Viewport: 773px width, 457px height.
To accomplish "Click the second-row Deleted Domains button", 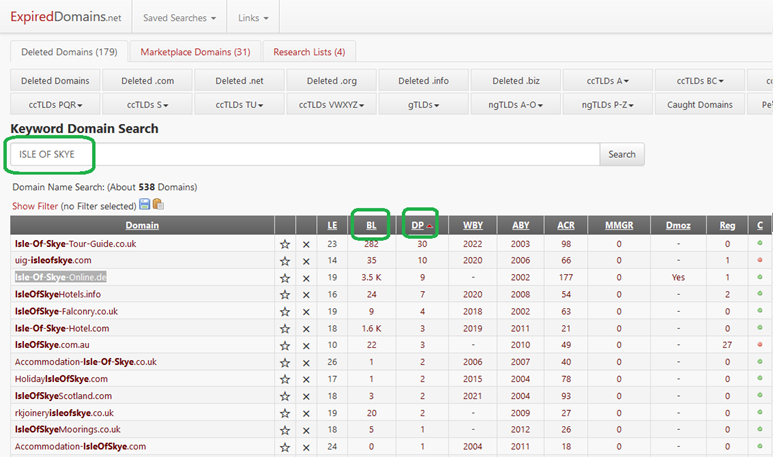I will pos(55,80).
